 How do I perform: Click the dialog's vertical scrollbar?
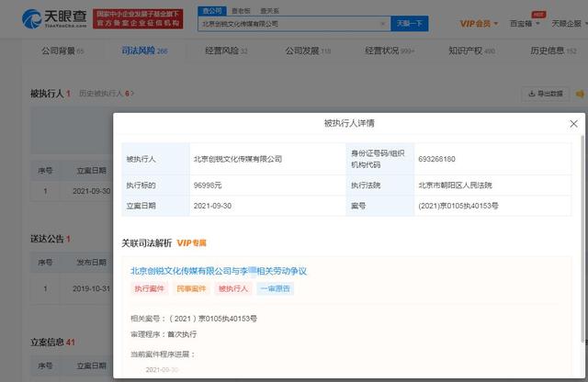(582, 240)
